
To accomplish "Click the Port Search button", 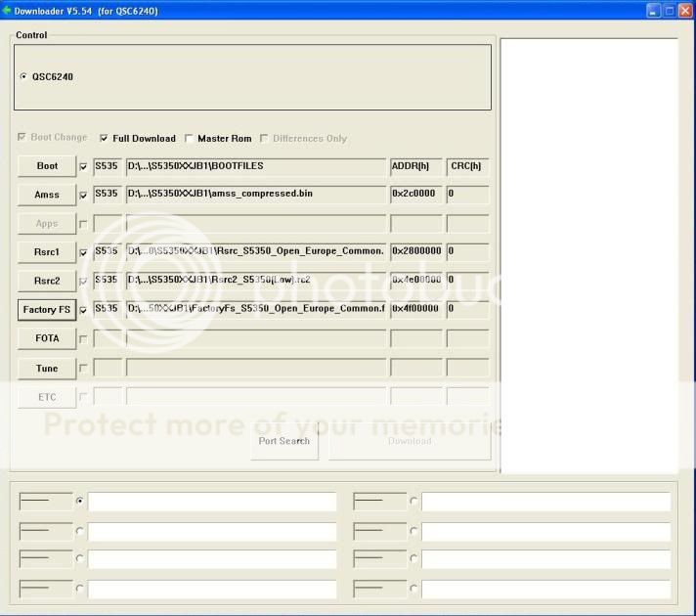I will (283, 441).
